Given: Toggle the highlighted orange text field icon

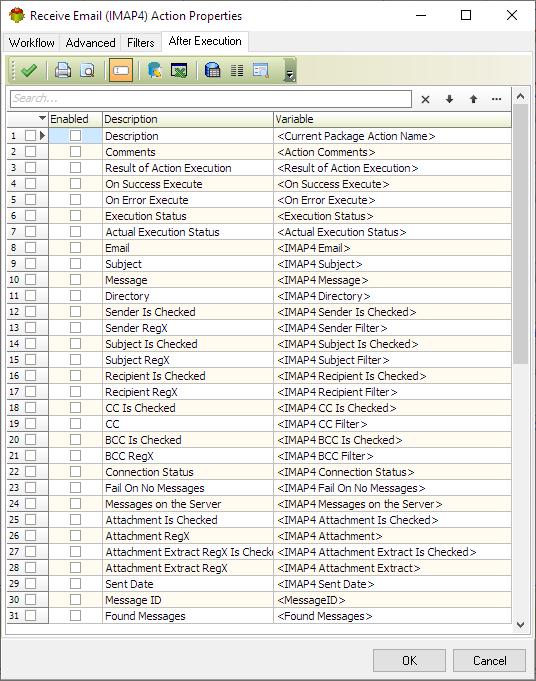Looking at the screenshot, I should pyautogui.click(x=121, y=70).
